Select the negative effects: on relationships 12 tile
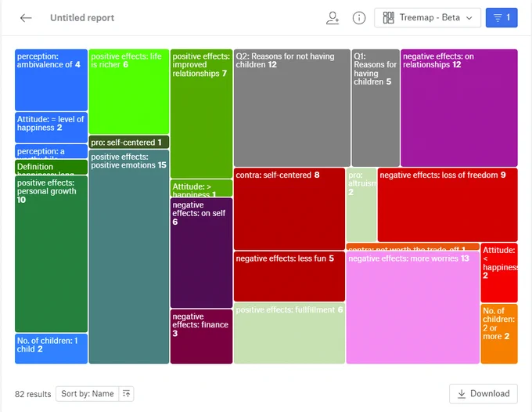This screenshot has width=532, height=412. point(459,108)
